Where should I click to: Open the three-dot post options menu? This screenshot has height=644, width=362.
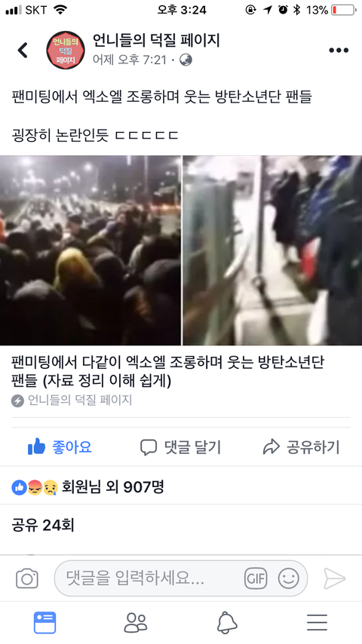(x=339, y=50)
